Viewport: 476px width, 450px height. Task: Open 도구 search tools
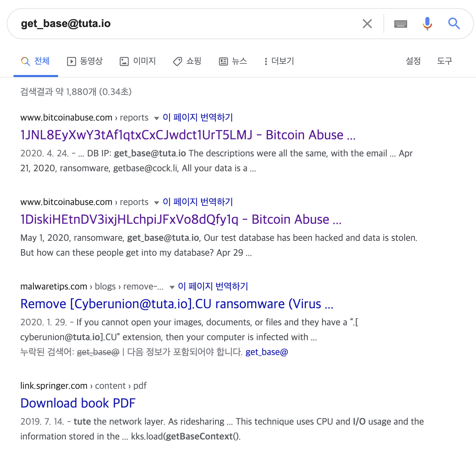tap(445, 61)
